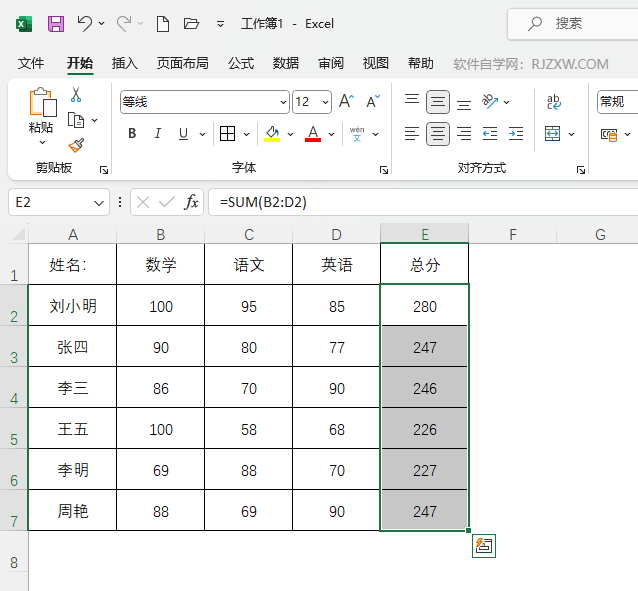This screenshot has height=591, width=638.
Task: Open the 审阅 tab
Action: pyautogui.click(x=331, y=63)
